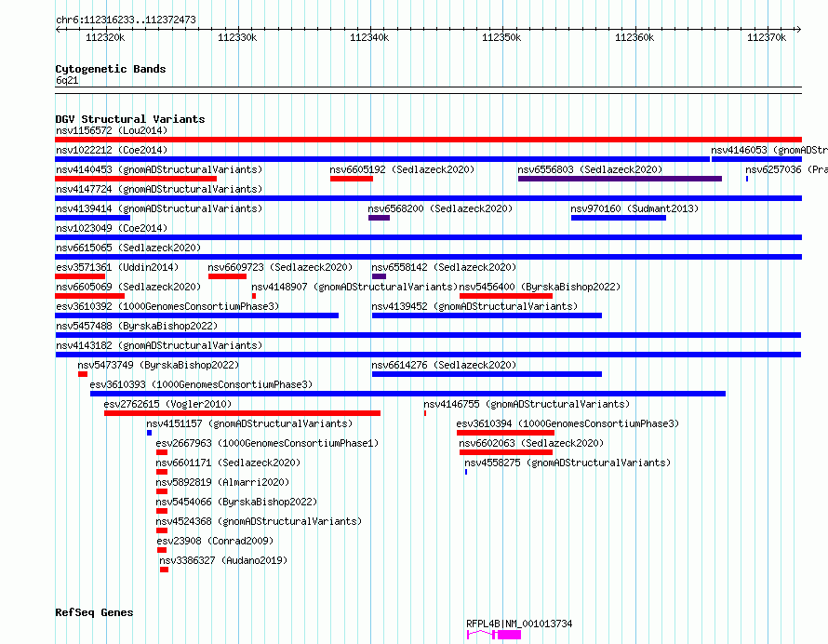Click the nsv6257036 variant label
The height and width of the screenshot is (644, 828).
[786, 169]
